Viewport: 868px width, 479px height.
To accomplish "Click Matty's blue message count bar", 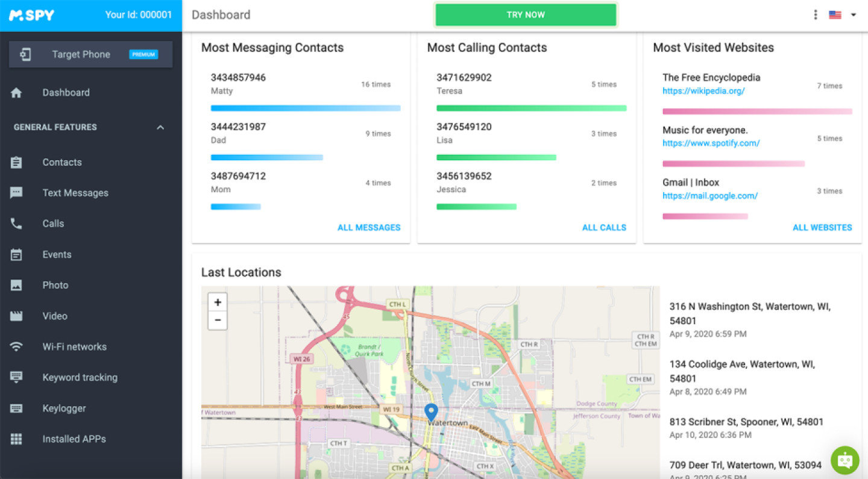I will [x=306, y=108].
